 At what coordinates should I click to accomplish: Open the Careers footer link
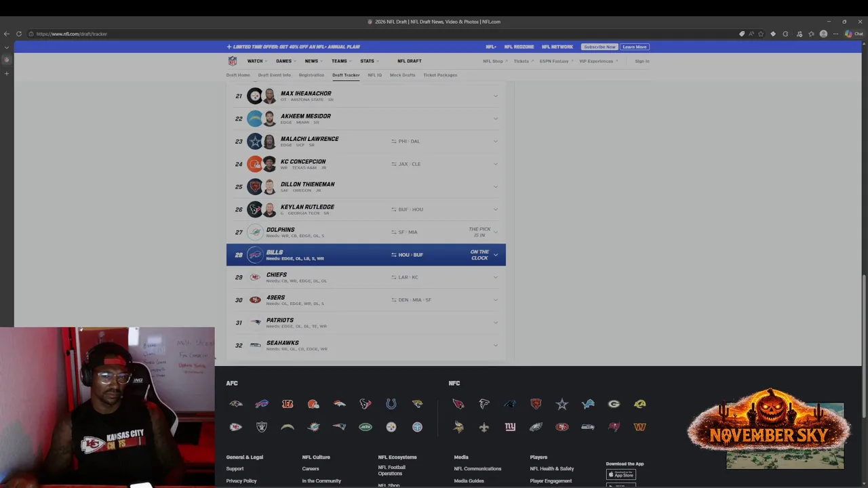tap(311, 468)
